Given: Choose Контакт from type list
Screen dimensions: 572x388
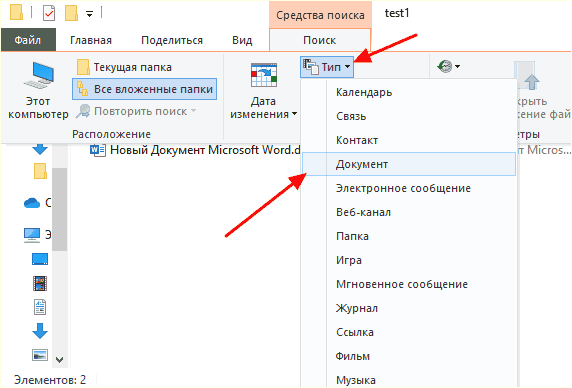Looking at the screenshot, I should 409,140.
